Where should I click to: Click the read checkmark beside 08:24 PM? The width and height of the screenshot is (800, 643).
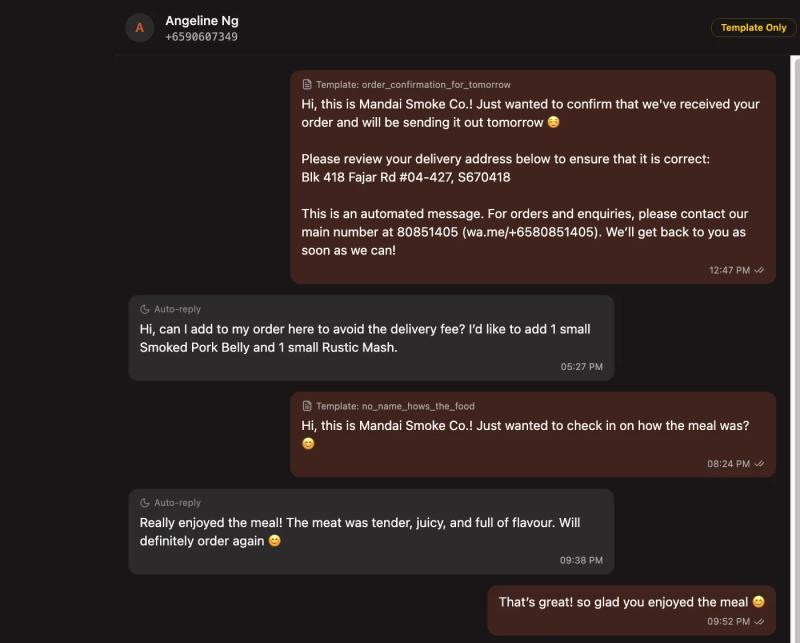(x=759, y=463)
